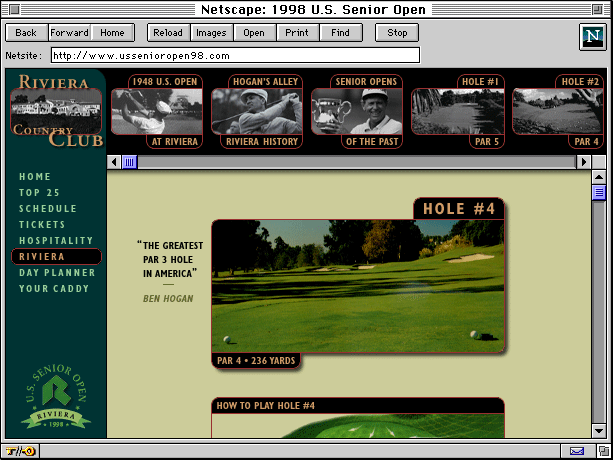Click the U.S. Senior Open Riviera 1998 logo
Screen dimensions: 613x460
[56, 396]
